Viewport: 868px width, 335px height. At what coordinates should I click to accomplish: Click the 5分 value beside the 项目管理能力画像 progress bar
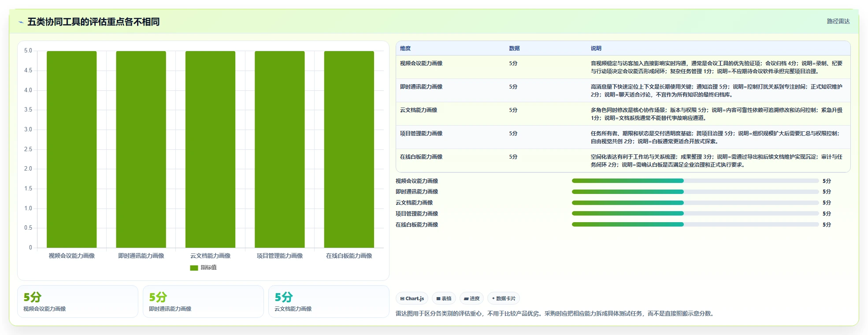(827, 214)
